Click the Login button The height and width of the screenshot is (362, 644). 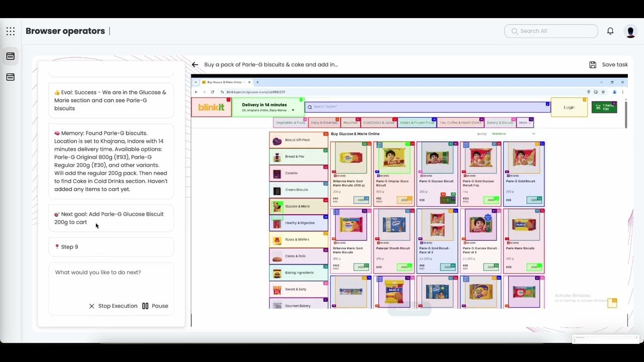(569, 107)
